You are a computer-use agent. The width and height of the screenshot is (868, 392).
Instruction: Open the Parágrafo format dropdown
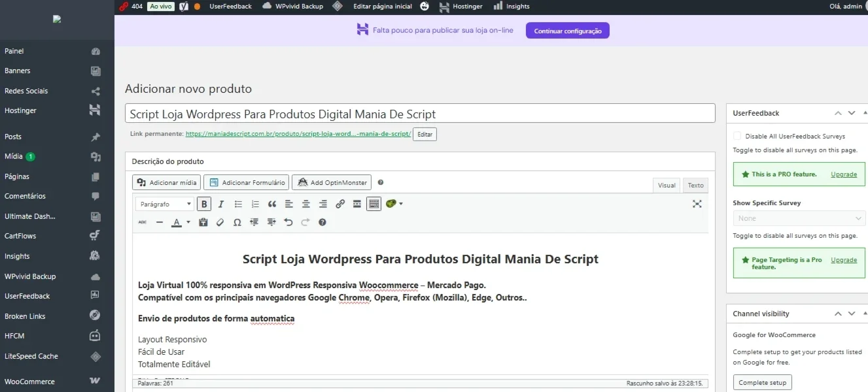click(x=165, y=204)
